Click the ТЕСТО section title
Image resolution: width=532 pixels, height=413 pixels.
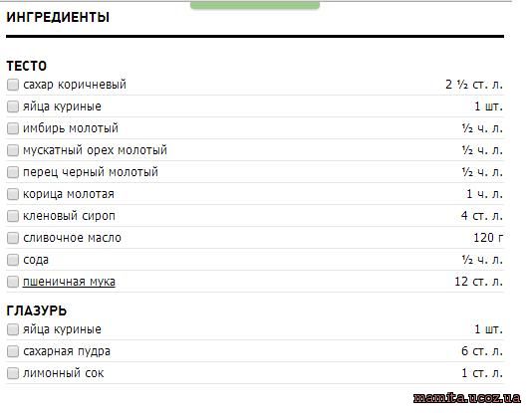(x=27, y=66)
